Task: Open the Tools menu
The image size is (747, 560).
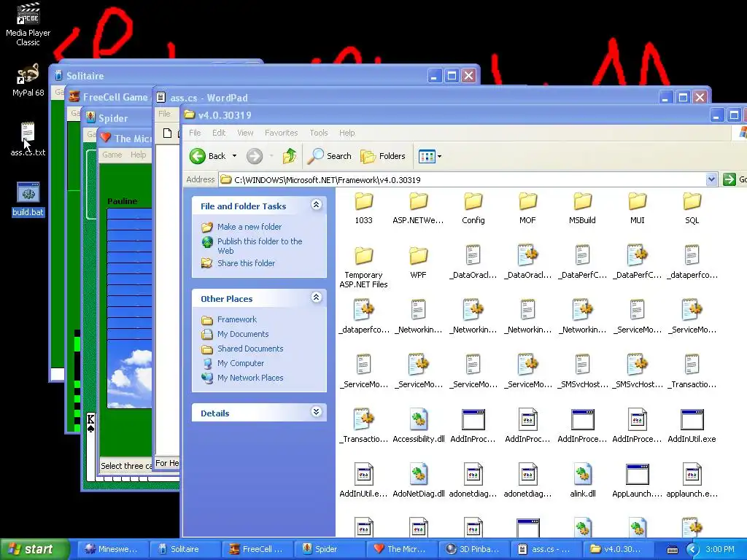Action: point(319,133)
